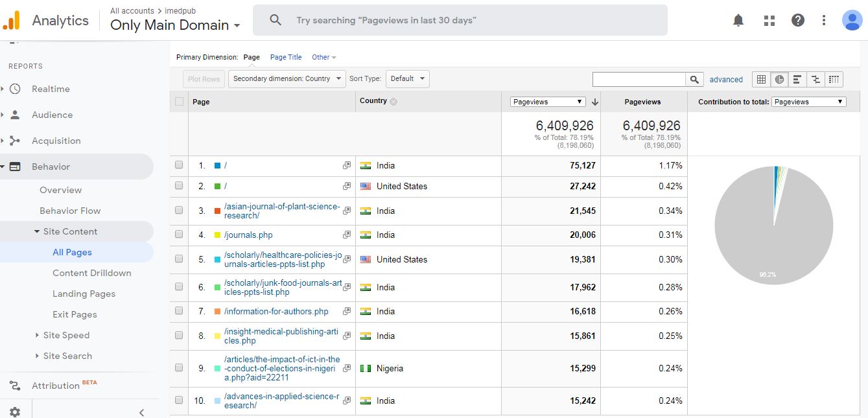The width and height of the screenshot is (868, 418).
Task: Click the table filter search field
Action: click(x=639, y=79)
